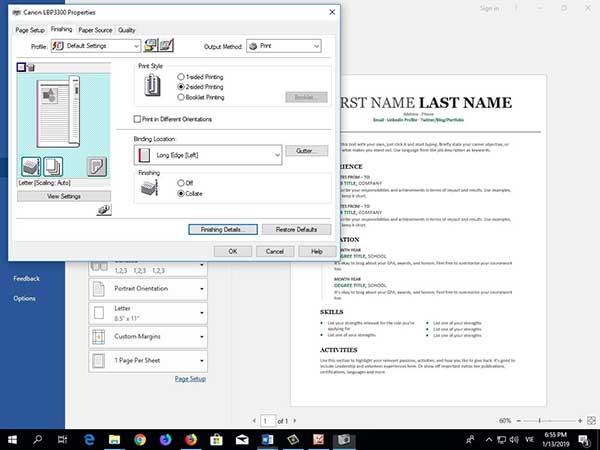
Task: Click Options in Word's sidebar
Action: click(24, 298)
